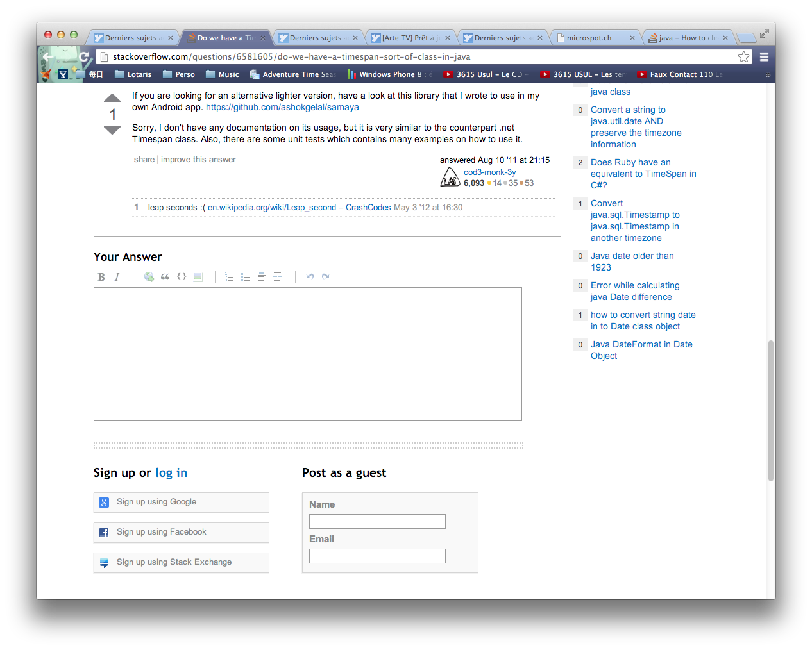Click the Sign up using Google button
Screen dimensions: 812x650
click(x=181, y=503)
